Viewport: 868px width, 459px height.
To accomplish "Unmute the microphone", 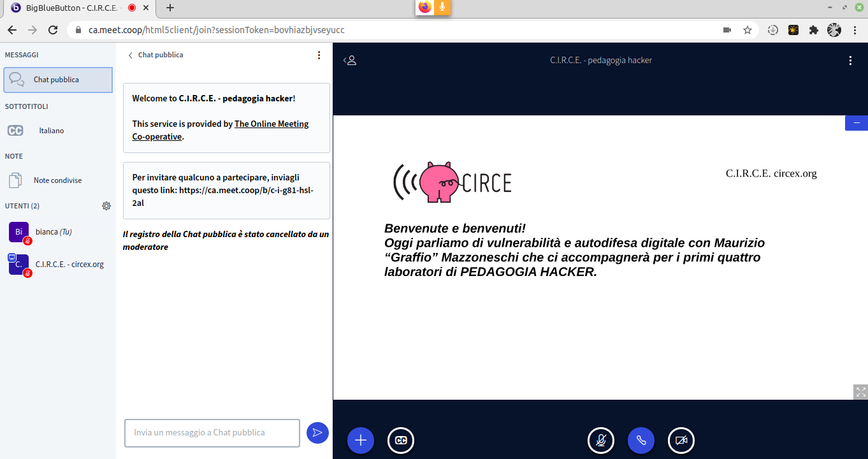I will click(x=601, y=441).
